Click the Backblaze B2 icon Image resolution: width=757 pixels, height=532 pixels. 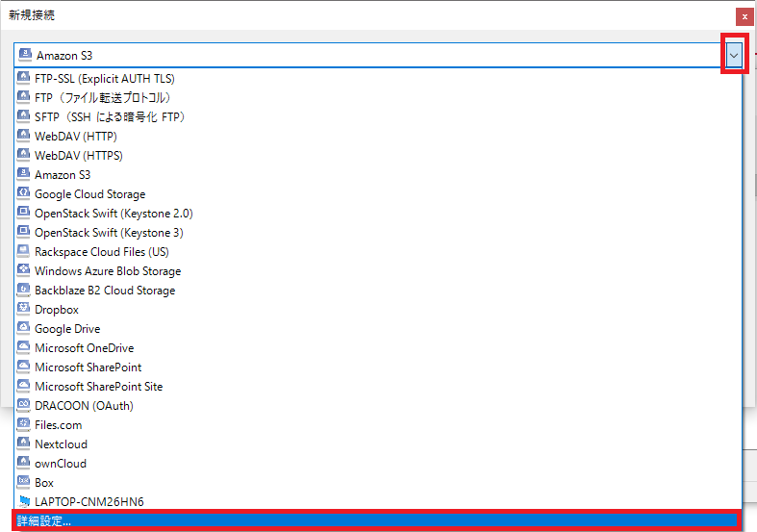point(23,290)
